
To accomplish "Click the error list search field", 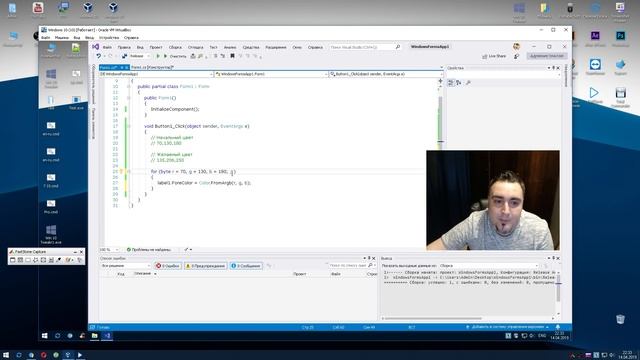I will (x=349, y=266).
